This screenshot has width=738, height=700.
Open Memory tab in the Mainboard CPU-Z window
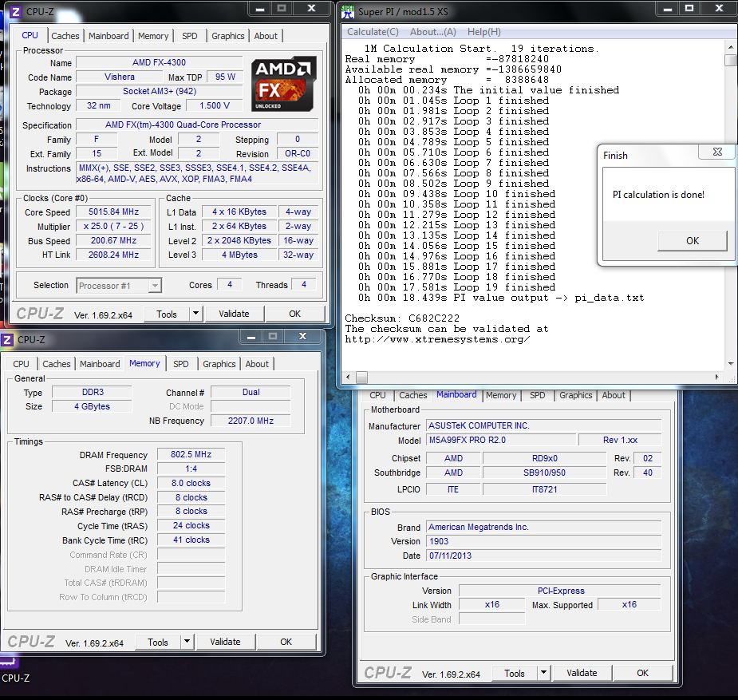point(501,395)
